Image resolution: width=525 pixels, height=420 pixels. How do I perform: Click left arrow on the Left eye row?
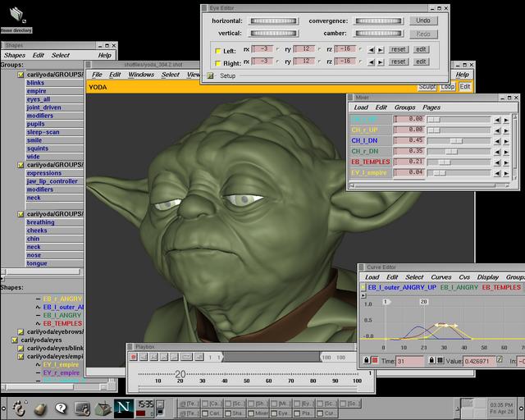click(x=371, y=49)
